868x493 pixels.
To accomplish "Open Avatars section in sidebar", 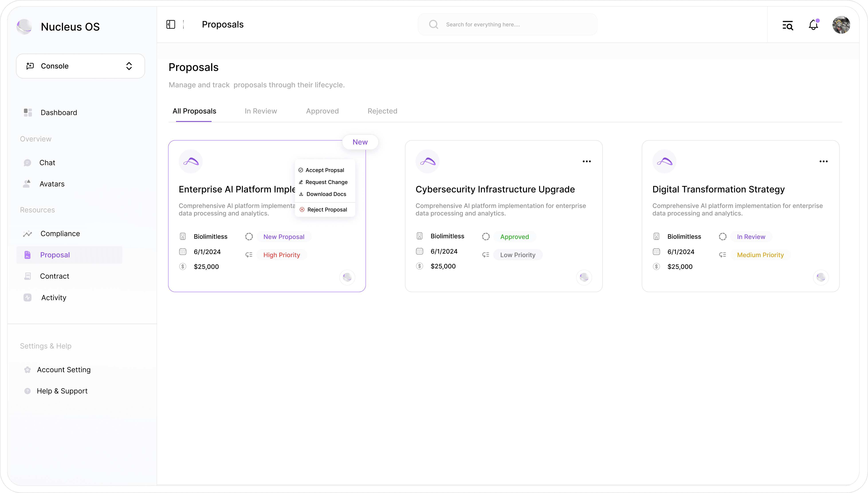I will pyautogui.click(x=52, y=184).
